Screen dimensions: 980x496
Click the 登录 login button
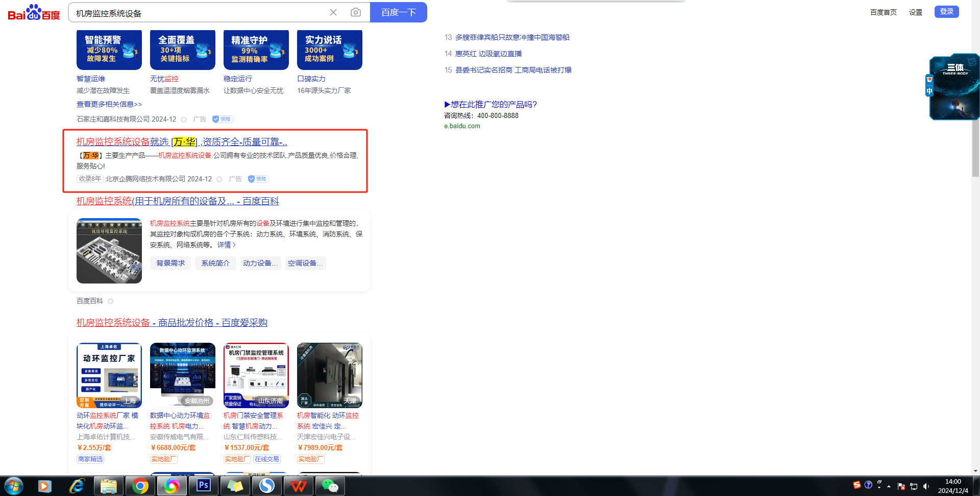click(947, 12)
